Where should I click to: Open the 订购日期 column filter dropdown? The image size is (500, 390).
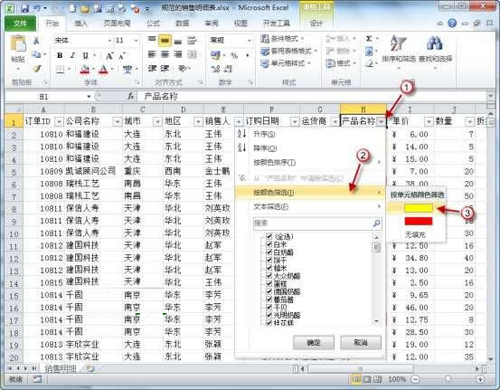(294, 122)
